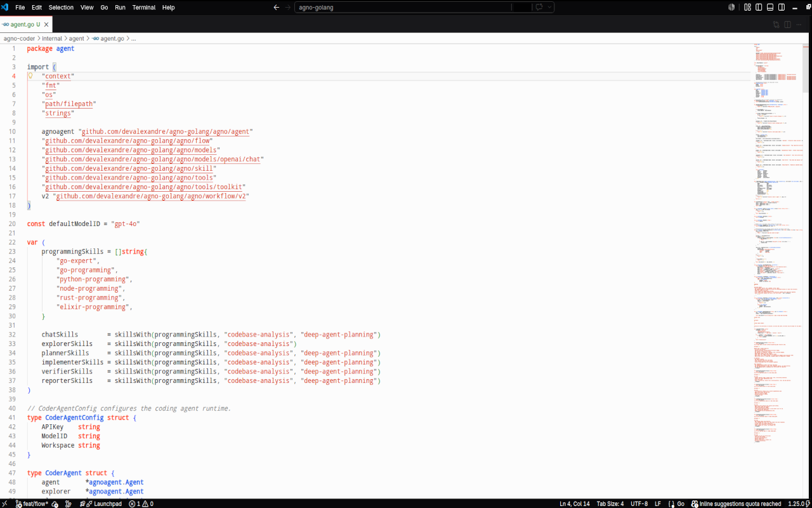Select the agent.go editor tab

(x=26, y=25)
